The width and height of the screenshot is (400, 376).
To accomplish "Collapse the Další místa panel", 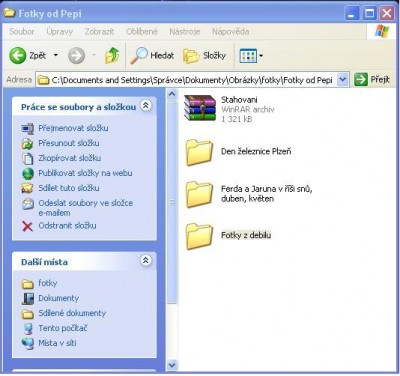I will [x=146, y=260].
